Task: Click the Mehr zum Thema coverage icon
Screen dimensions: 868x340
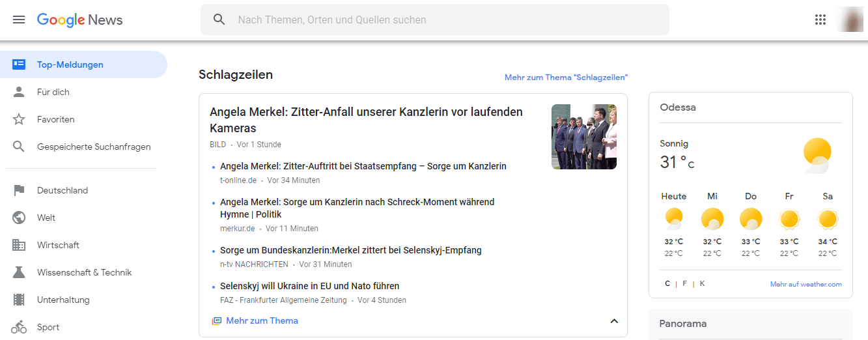Action: [x=217, y=320]
